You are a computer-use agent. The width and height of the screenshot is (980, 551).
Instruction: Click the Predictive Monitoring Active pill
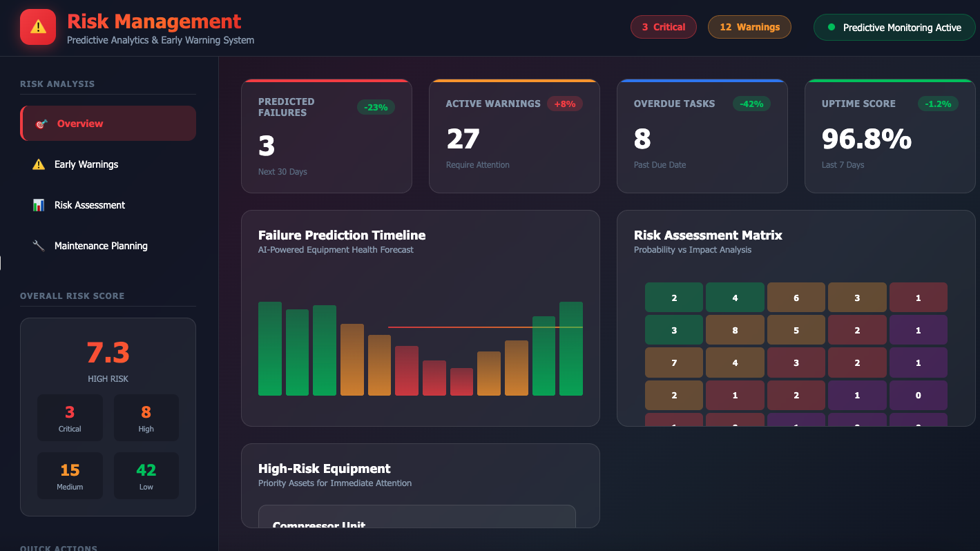[x=894, y=28]
